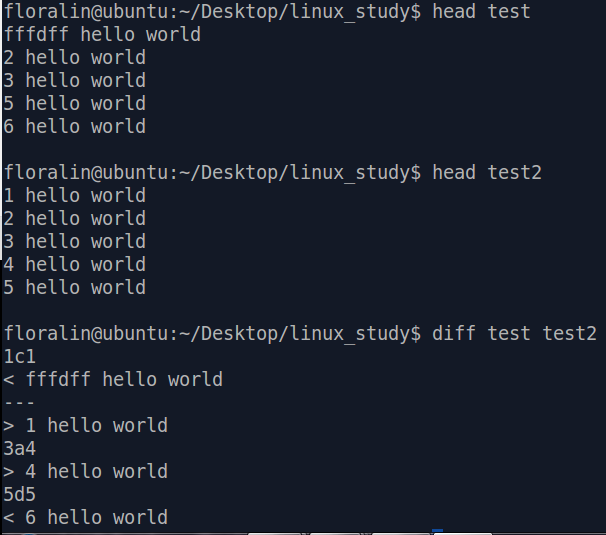Click '4 hello world' in the head test2 output

tap(75, 264)
